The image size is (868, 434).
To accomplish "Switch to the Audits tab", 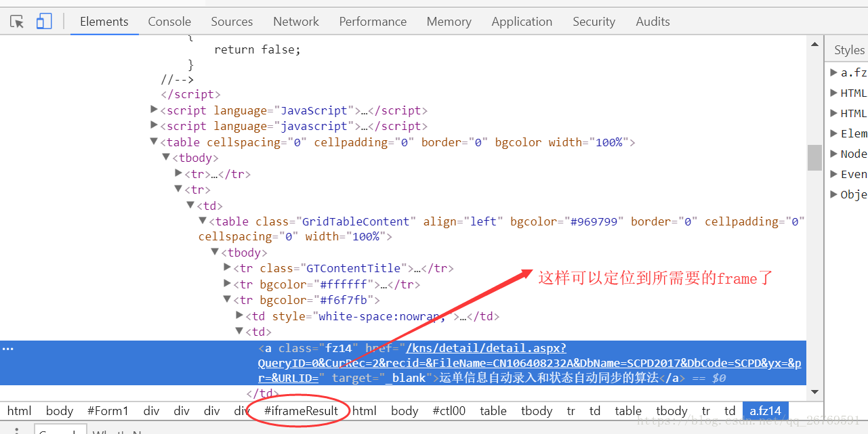I will tap(653, 22).
